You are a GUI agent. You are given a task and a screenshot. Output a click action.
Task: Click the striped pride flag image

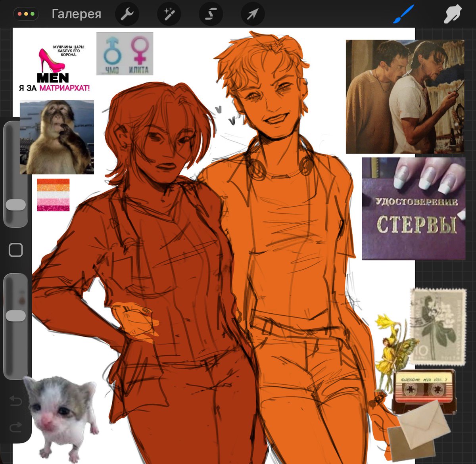click(54, 195)
